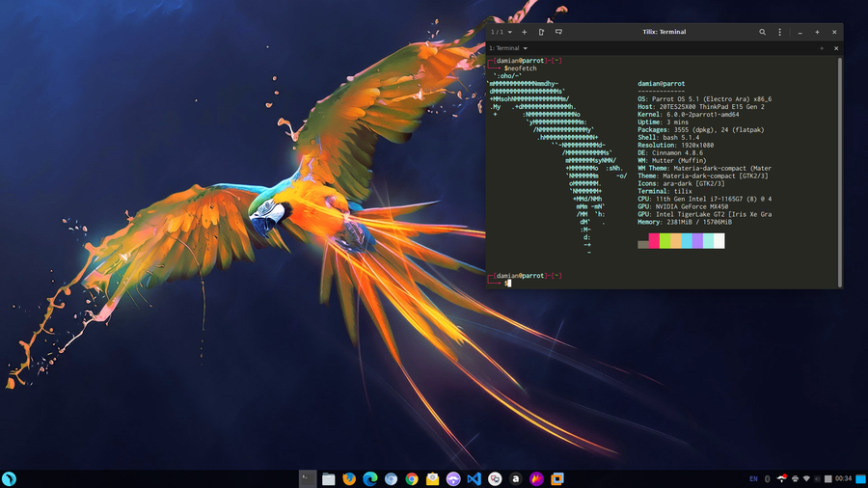The image size is (868, 488).
Task: Click the "Resolution: 1920x1080" line
Action: click(x=675, y=145)
